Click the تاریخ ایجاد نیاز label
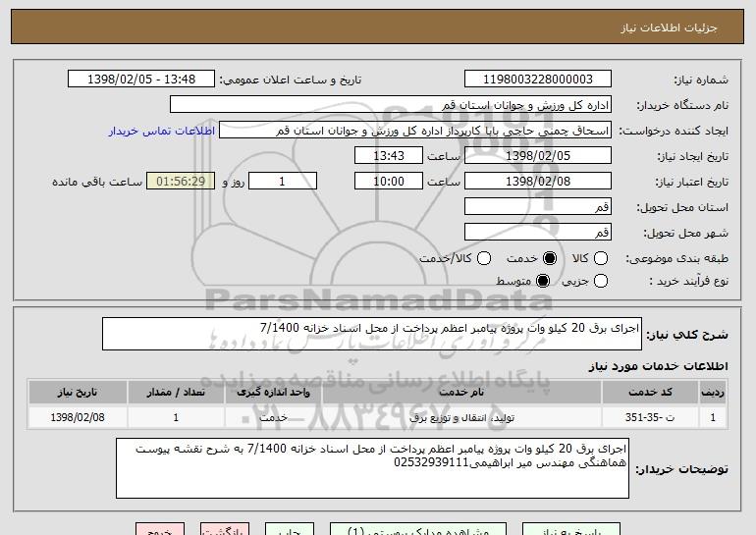This screenshot has height=535, width=756. click(x=693, y=156)
